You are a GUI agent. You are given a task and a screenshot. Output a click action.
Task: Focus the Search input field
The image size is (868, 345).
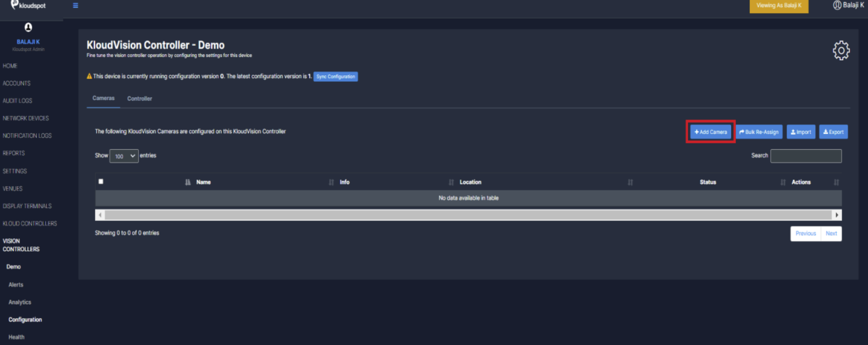click(x=806, y=156)
